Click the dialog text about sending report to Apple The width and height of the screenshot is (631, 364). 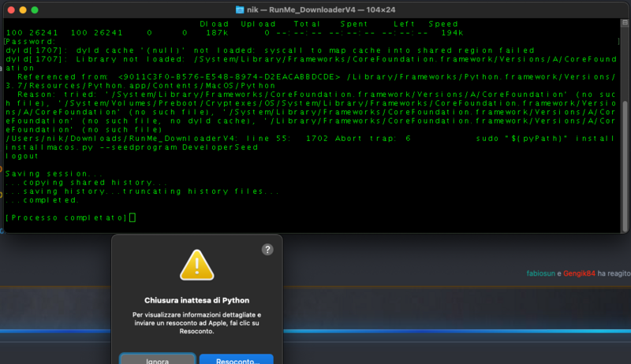tap(196, 323)
